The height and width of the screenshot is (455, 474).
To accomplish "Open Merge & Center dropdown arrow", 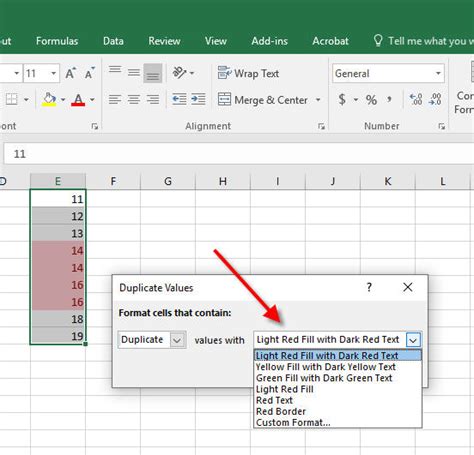I will (x=318, y=100).
